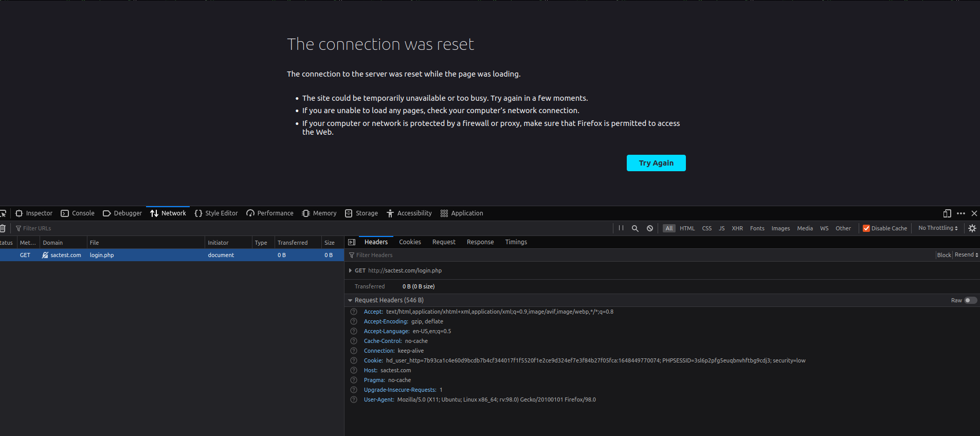
Task: Open the Accessibility panel
Action: (x=409, y=213)
